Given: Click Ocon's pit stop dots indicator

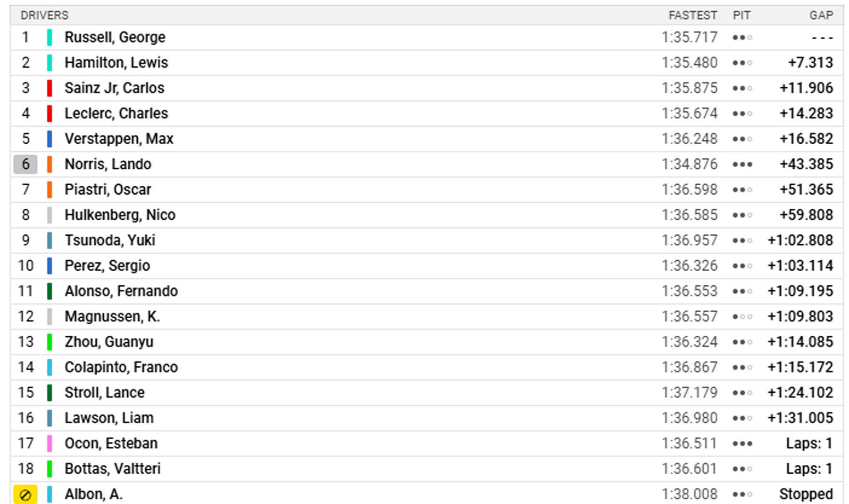Looking at the screenshot, I should click(x=742, y=444).
